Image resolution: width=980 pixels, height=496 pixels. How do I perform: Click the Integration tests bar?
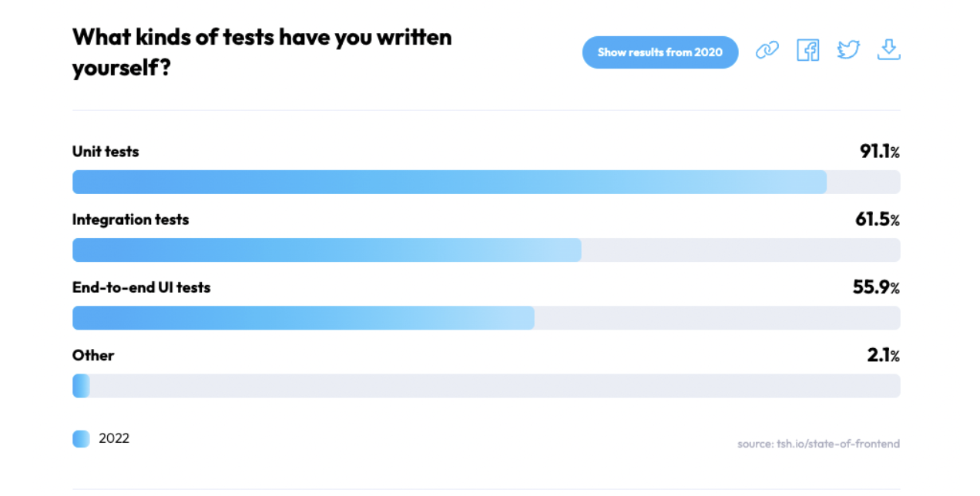pyautogui.click(x=486, y=250)
